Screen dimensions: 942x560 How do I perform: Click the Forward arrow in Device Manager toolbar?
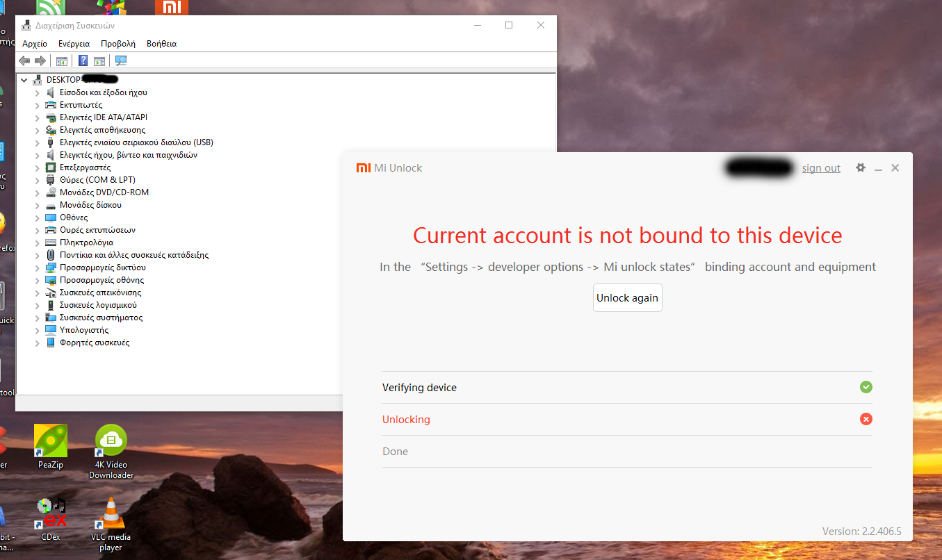(x=40, y=61)
